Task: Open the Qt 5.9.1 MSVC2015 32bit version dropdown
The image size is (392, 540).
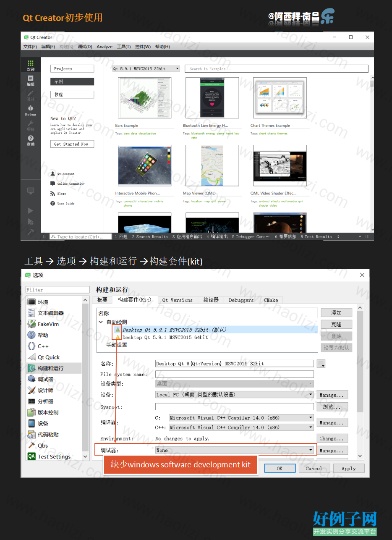Action: pos(146,68)
